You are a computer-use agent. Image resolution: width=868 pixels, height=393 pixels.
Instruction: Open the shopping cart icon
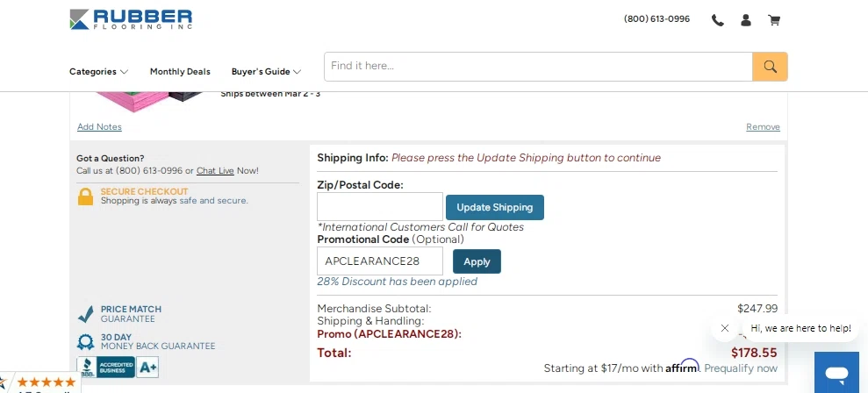pyautogui.click(x=774, y=20)
